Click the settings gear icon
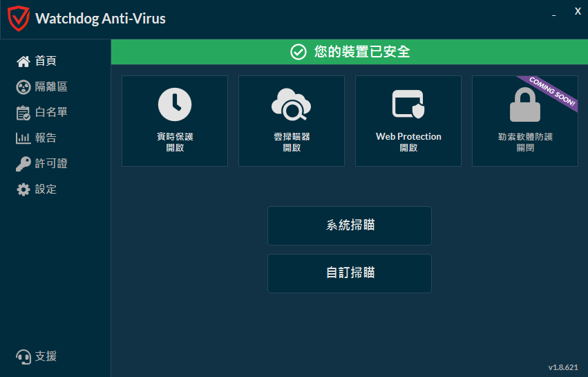Screen dimensions: 588x377 (23, 190)
